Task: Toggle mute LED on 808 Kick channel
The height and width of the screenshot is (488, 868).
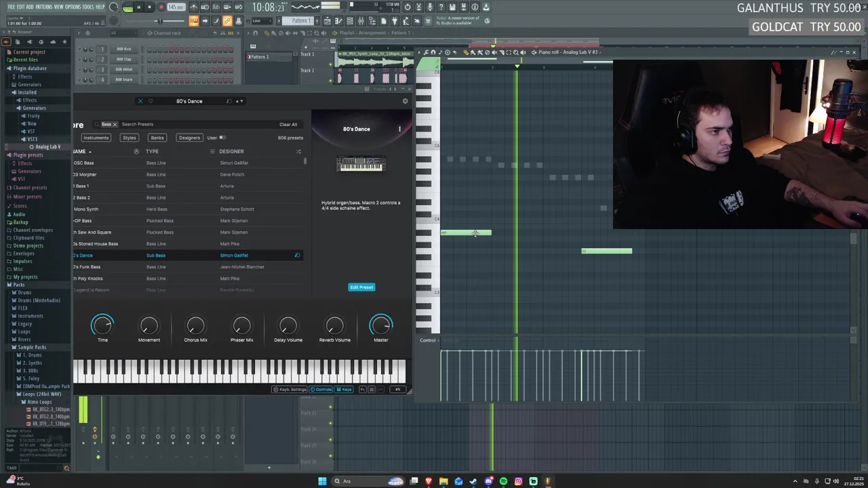Action: click(x=81, y=49)
